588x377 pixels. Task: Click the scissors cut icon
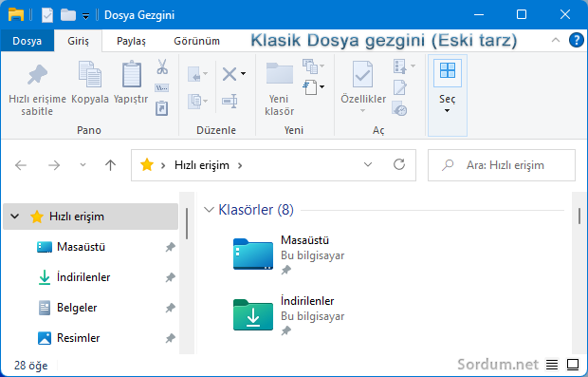click(162, 66)
